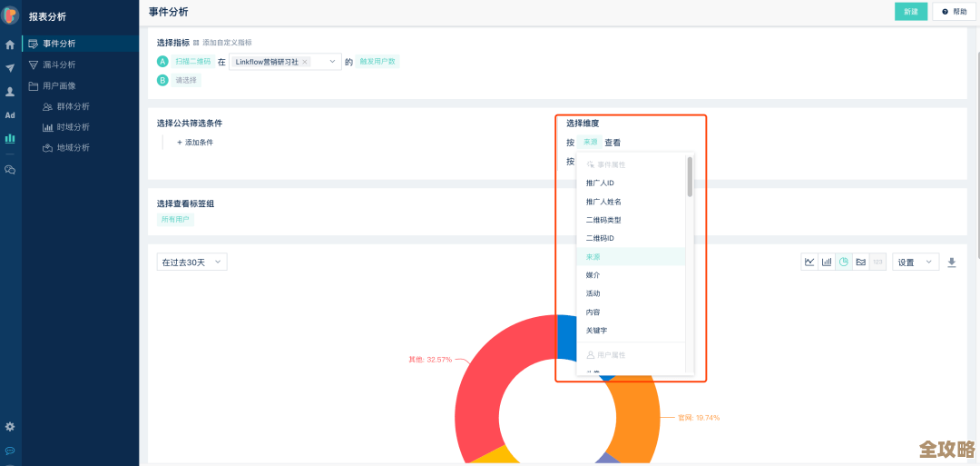Click the home icon in left sidebar
Image resolution: width=980 pixels, height=466 pixels.
click(10, 45)
